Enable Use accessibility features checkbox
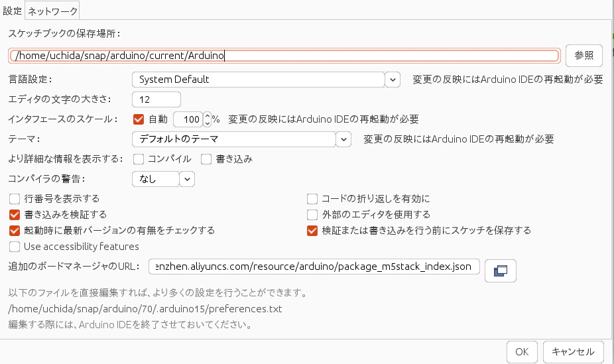The image size is (614, 364). (x=15, y=247)
